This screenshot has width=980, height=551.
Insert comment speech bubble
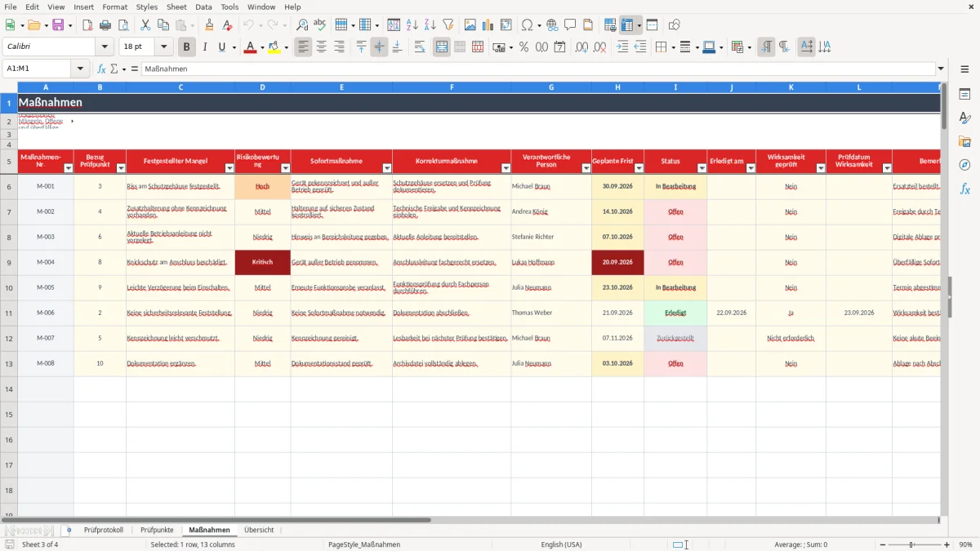[570, 25]
